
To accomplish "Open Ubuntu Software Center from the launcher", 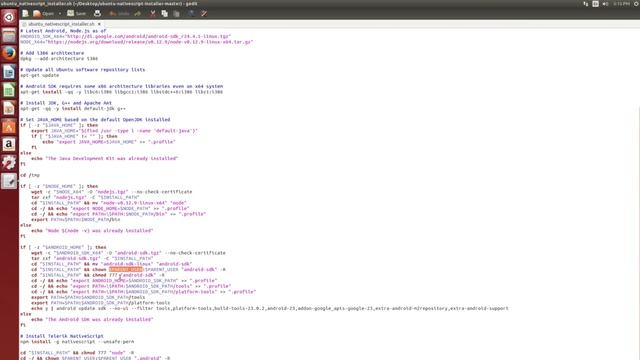I will click(x=9, y=127).
